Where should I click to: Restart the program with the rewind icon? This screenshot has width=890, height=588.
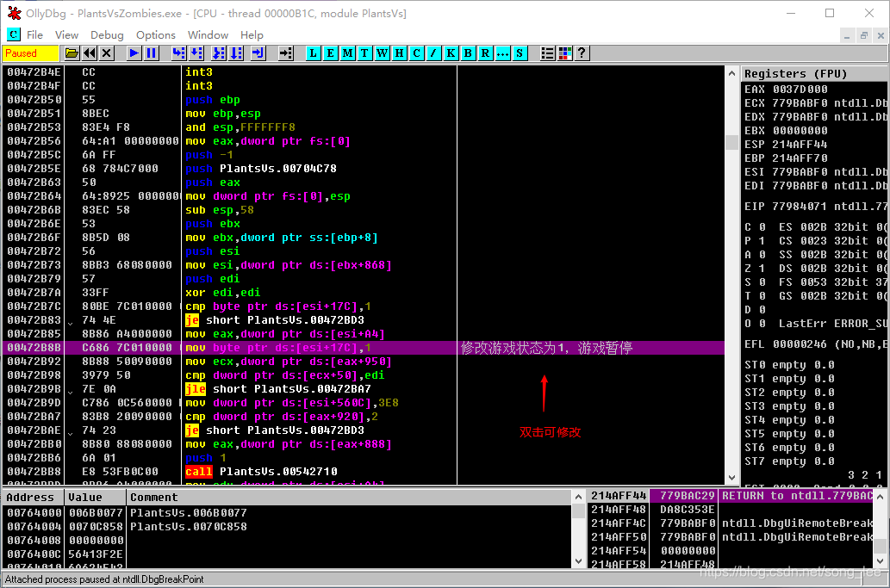pyautogui.click(x=89, y=53)
